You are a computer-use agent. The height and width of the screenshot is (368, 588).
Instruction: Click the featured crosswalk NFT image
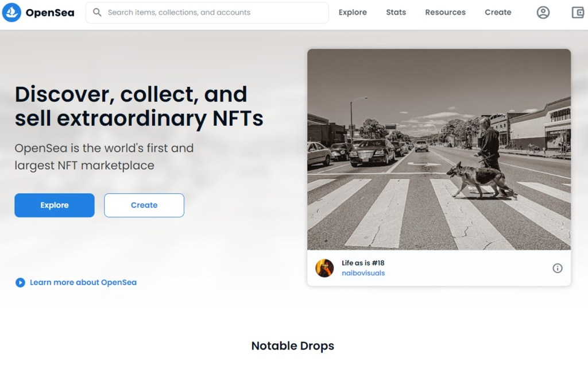pos(439,149)
